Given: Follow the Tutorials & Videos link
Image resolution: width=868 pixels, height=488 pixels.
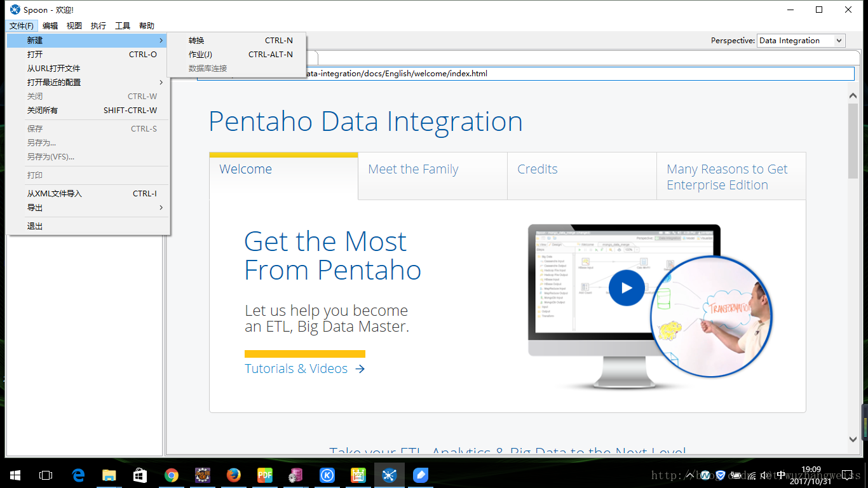Looking at the screenshot, I should click(x=305, y=369).
